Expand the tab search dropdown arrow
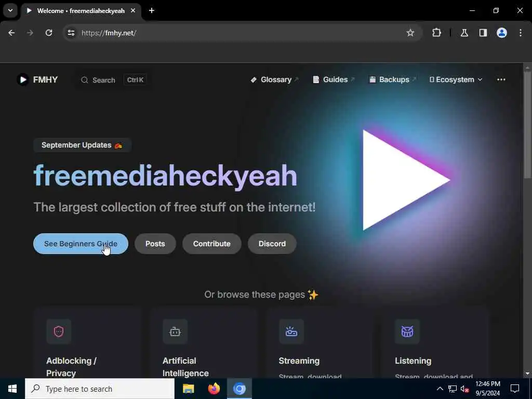This screenshot has height=399, width=532. pyautogui.click(x=10, y=10)
